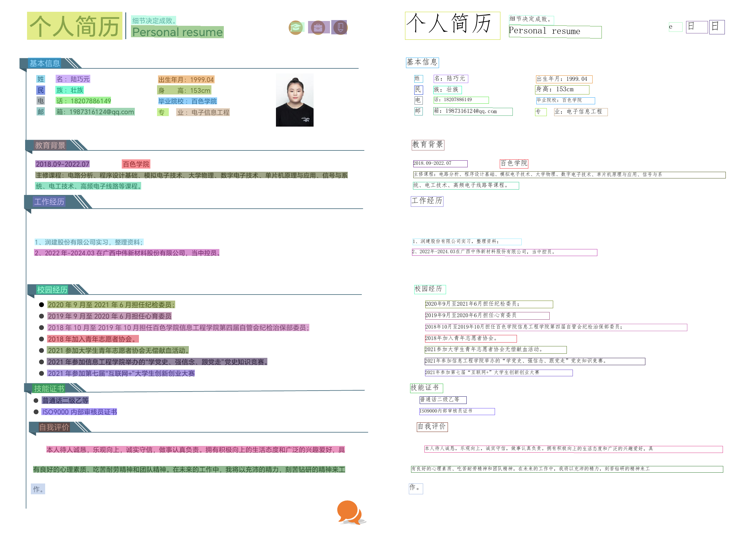Click the applicant portrait photo

point(294,100)
